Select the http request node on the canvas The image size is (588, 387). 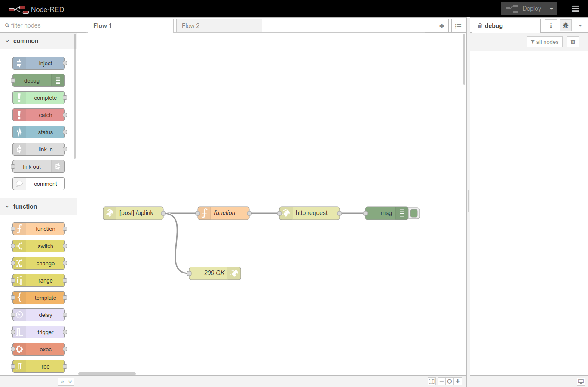pyautogui.click(x=309, y=213)
